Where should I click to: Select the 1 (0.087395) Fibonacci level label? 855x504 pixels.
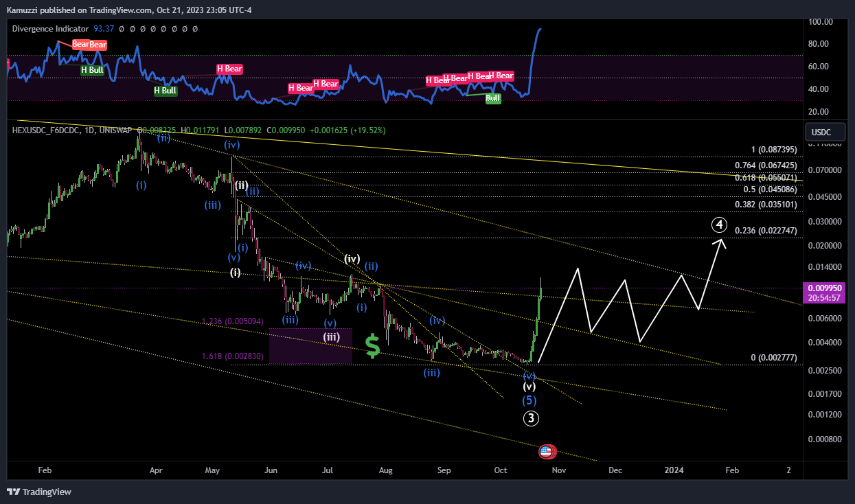(773, 150)
